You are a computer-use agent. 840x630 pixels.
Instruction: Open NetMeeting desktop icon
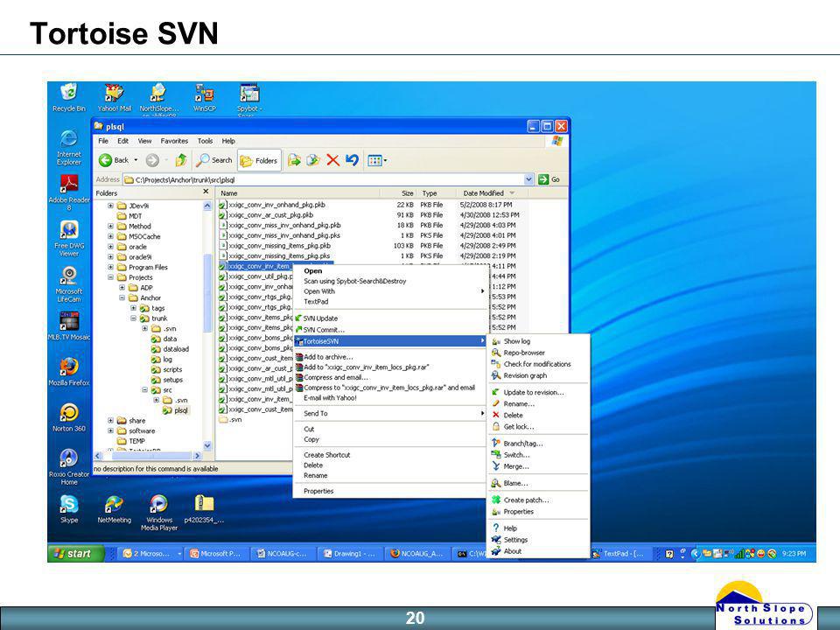[114, 509]
